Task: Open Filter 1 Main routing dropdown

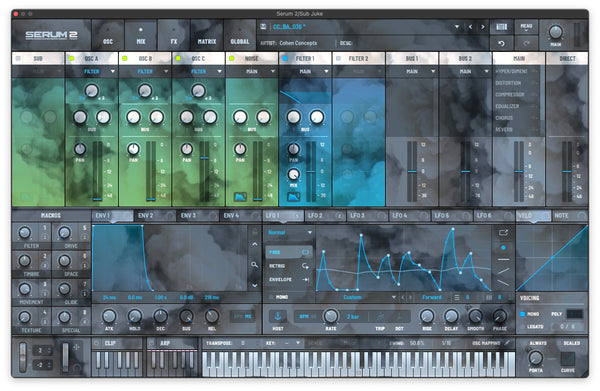Action: (306, 71)
